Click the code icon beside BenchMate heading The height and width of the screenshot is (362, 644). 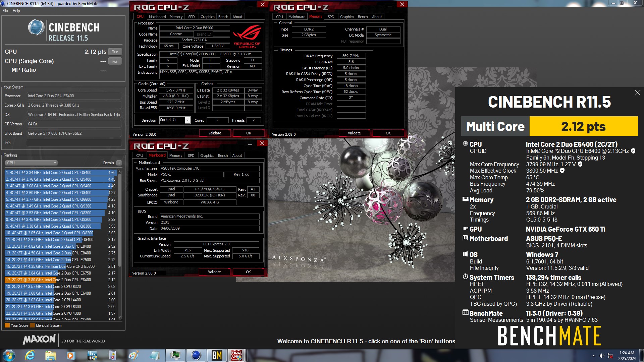click(465, 313)
